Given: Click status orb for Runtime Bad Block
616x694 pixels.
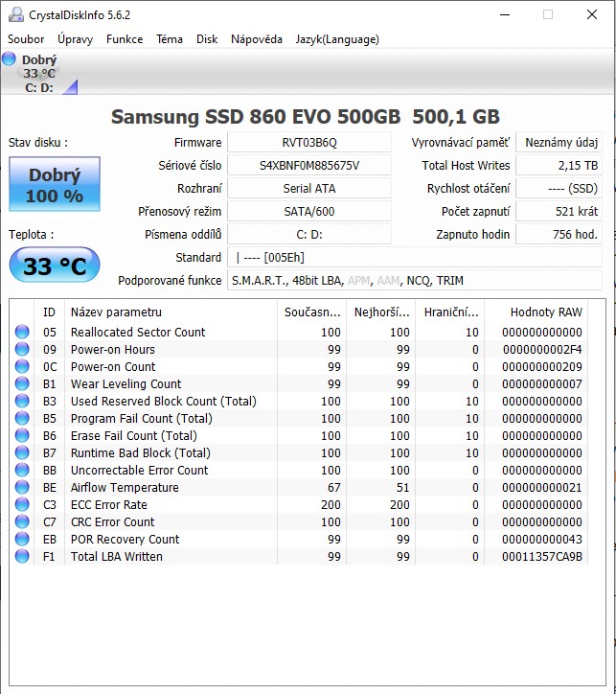Looking at the screenshot, I should 22,452.
